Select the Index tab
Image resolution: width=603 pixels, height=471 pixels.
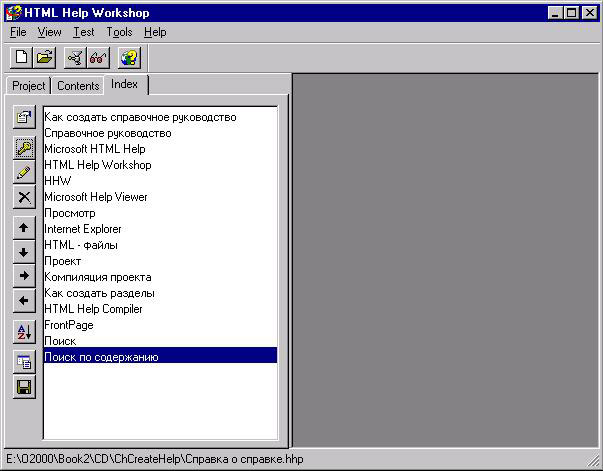(124, 84)
